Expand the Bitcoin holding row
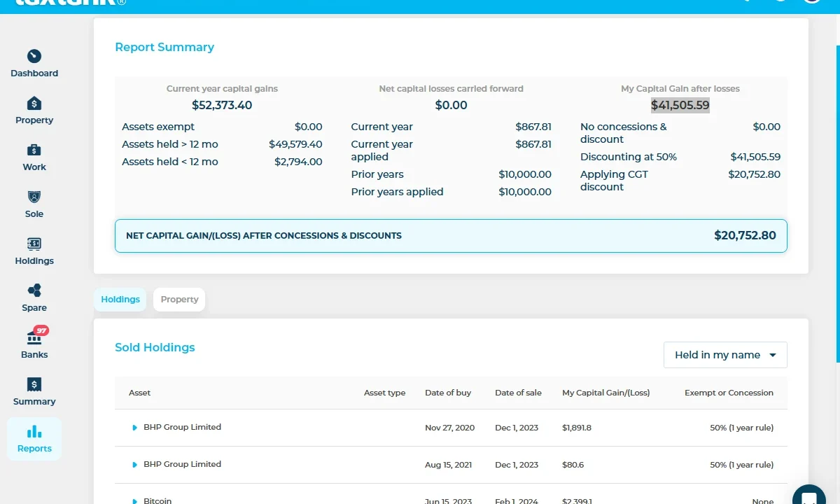840x504 pixels. click(135, 501)
